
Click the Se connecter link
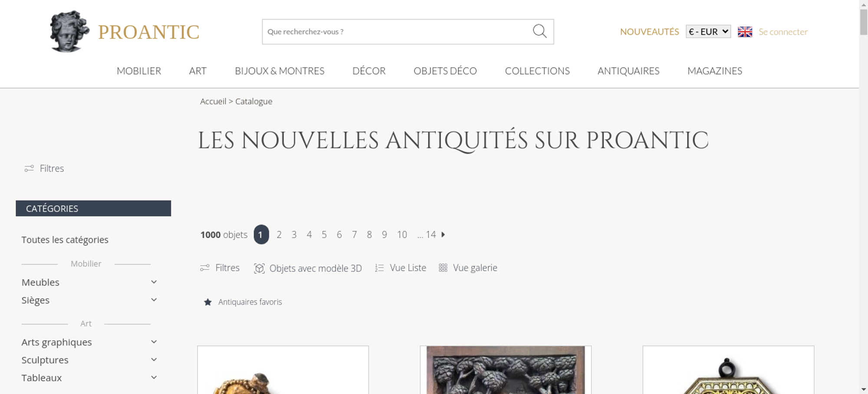(x=783, y=32)
